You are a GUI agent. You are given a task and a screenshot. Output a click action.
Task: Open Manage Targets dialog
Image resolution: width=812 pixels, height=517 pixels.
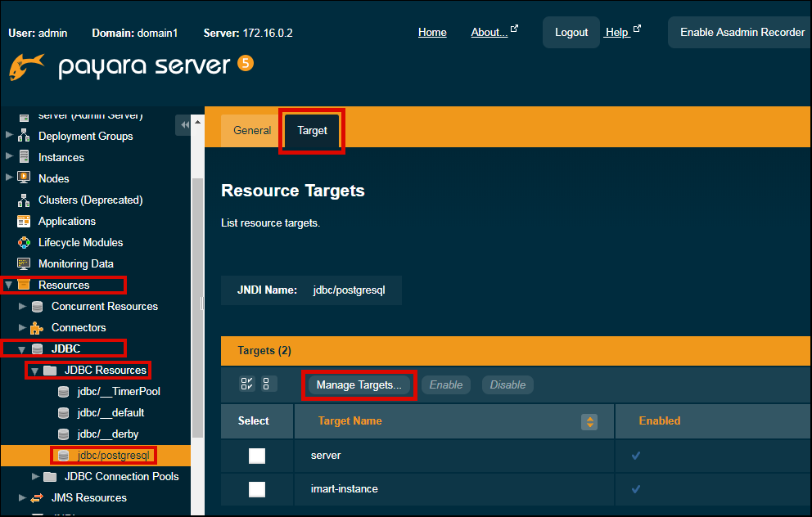tap(359, 384)
